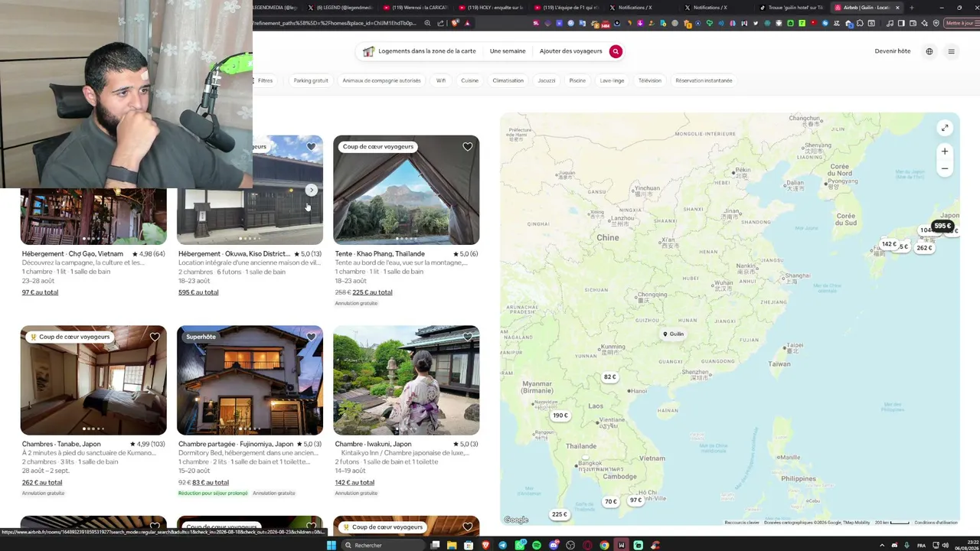The height and width of the screenshot is (551, 980).
Task: Switch to the Airbnb Guilin browser tab
Action: point(866,8)
